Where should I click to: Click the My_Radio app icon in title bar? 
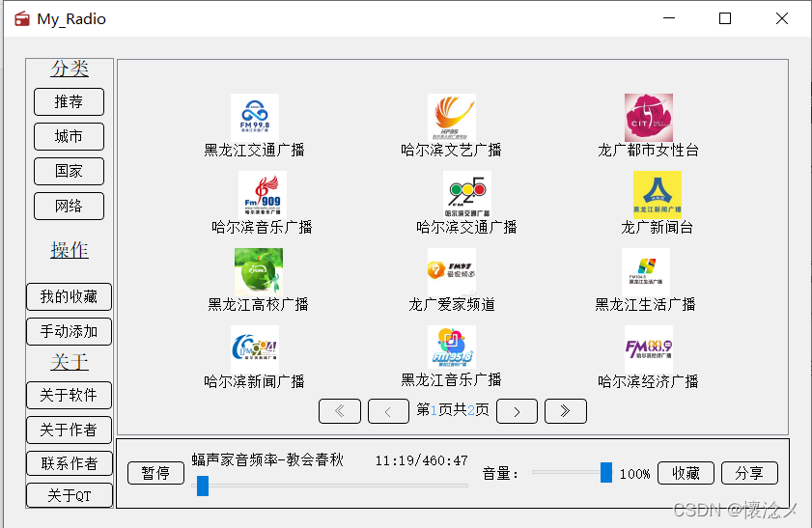pyautogui.click(x=22, y=19)
